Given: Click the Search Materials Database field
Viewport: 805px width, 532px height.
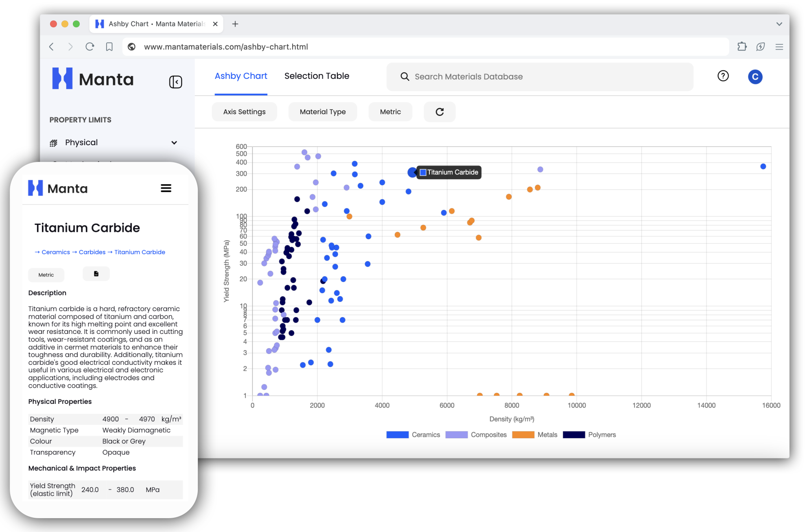Looking at the screenshot, I should (540, 76).
